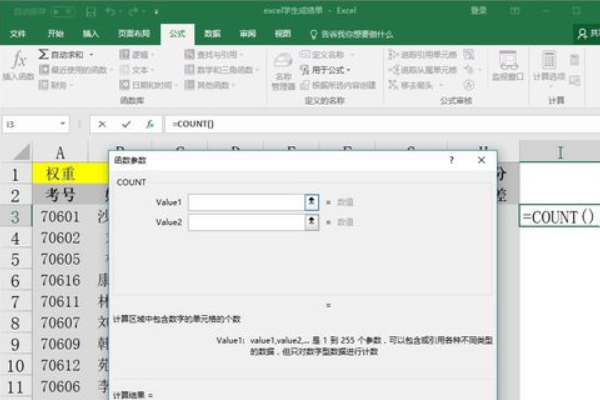Screen dimensions: 600x400
Task: Click Show Formulas icon
Action: tap(469, 54)
